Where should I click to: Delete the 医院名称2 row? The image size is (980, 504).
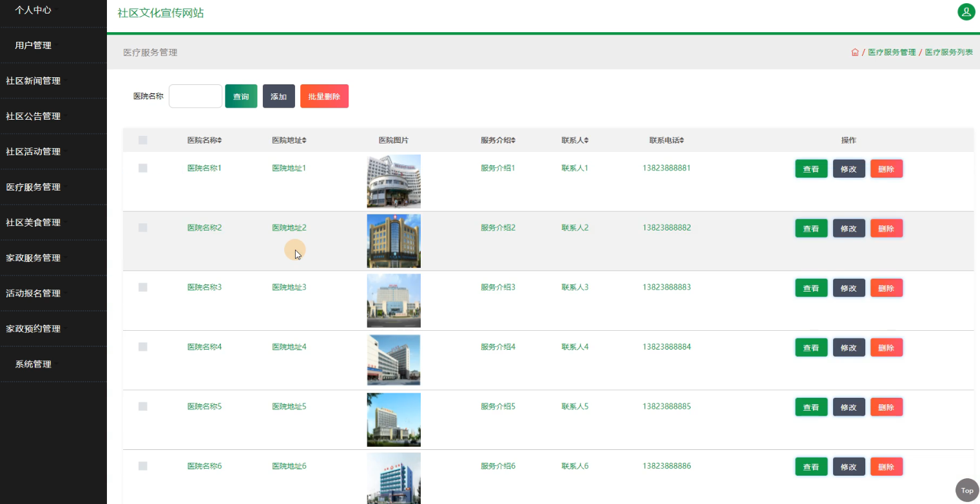tap(886, 229)
